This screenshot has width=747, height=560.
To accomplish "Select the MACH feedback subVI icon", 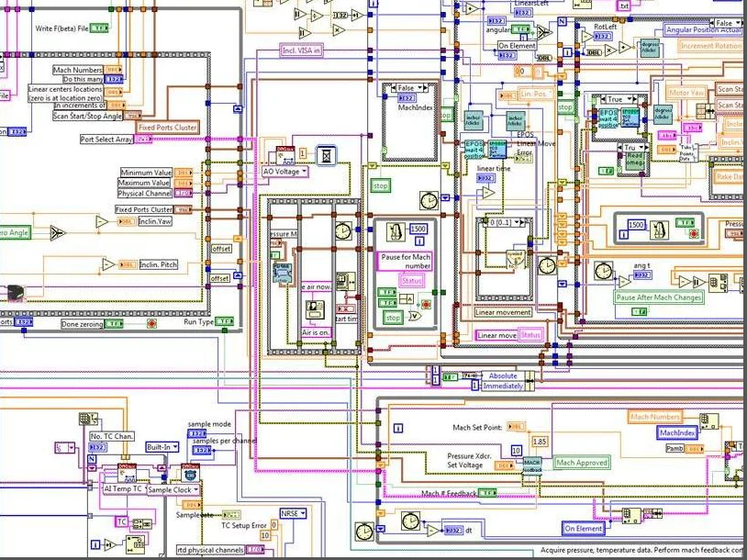I will [532, 465].
